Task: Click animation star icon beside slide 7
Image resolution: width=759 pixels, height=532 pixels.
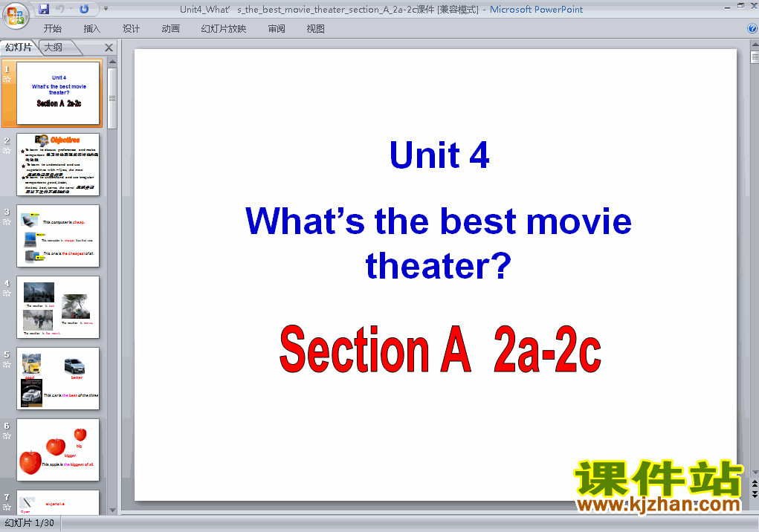Action: tap(7, 507)
